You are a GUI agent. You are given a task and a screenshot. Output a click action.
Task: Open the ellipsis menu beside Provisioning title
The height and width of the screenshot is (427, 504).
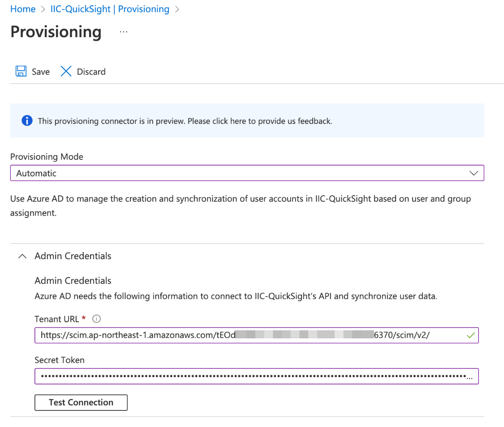(123, 31)
